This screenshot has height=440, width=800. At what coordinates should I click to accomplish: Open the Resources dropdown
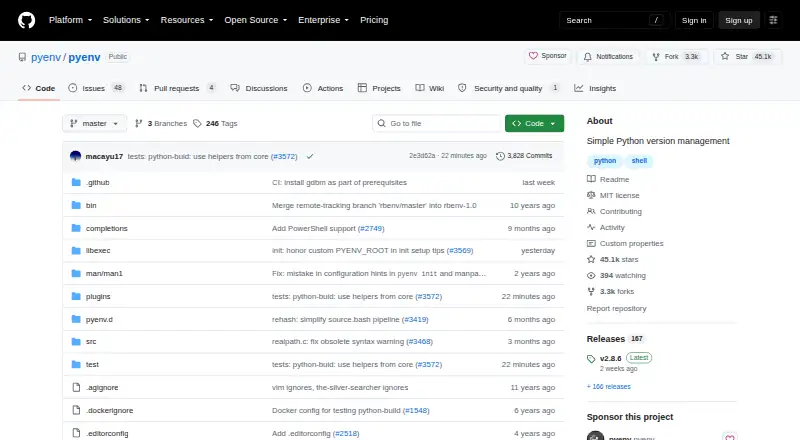tap(187, 20)
